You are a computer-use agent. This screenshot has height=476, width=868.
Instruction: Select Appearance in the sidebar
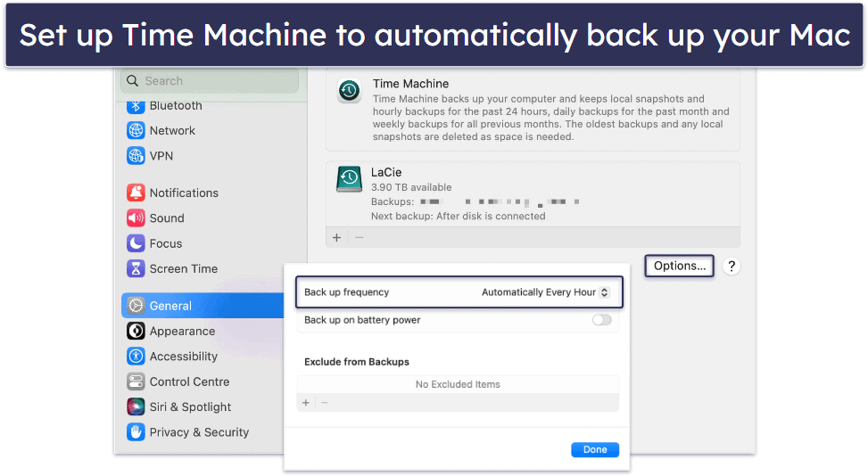182,332
